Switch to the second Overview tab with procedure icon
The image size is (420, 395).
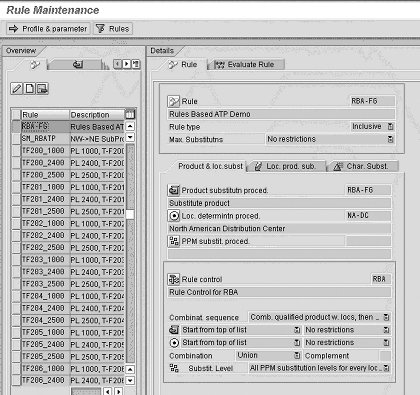[77, 64]
